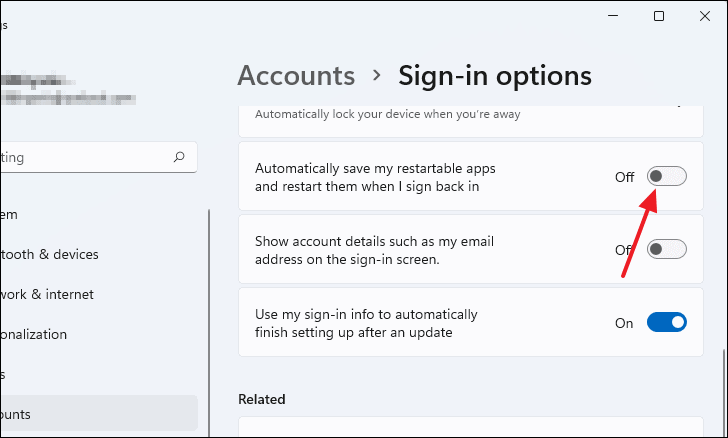Screen dimensions: 728x438
Task: Click into the settings search box
Action: point(90,157)
